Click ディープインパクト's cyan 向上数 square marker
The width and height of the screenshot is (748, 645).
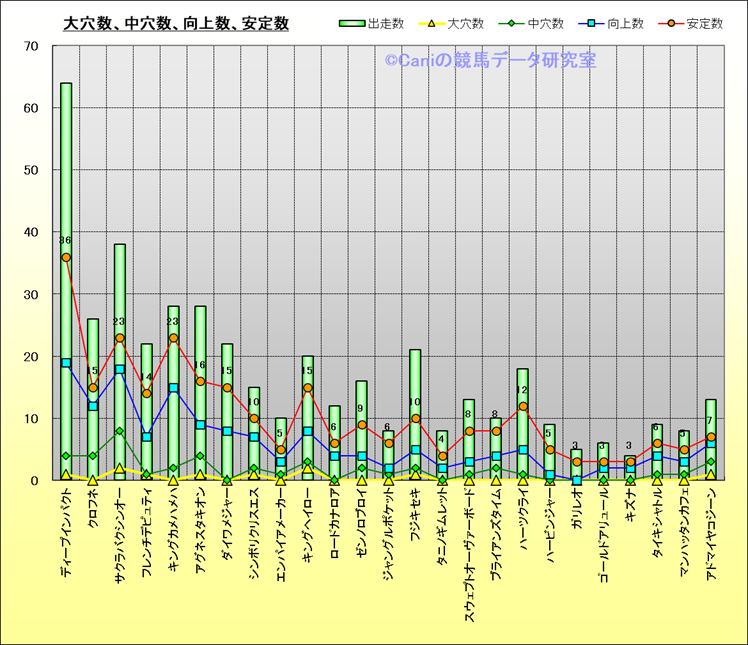(x=66, y=363)
